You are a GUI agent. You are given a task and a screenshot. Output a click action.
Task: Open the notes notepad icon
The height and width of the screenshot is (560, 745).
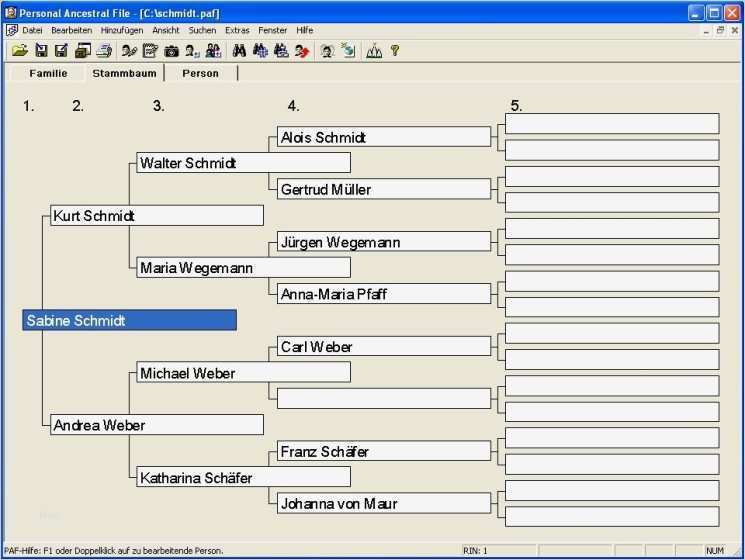(x=150, y=50)
